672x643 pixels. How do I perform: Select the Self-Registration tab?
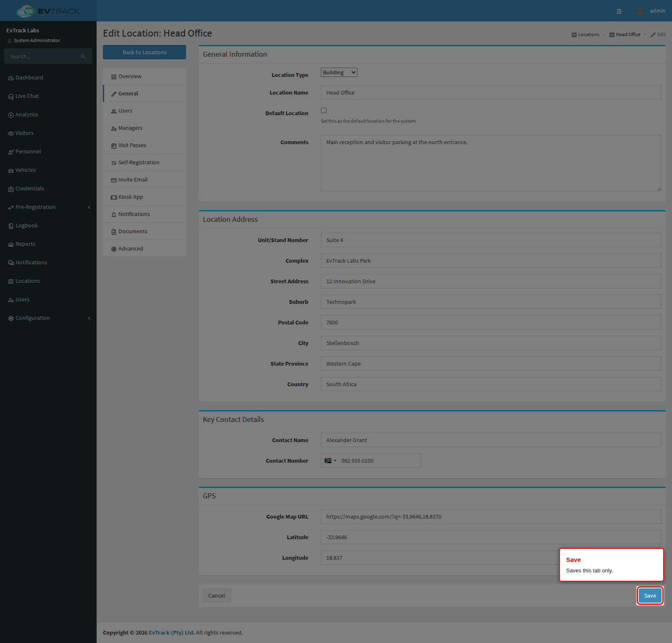click(x=144, y=163)
